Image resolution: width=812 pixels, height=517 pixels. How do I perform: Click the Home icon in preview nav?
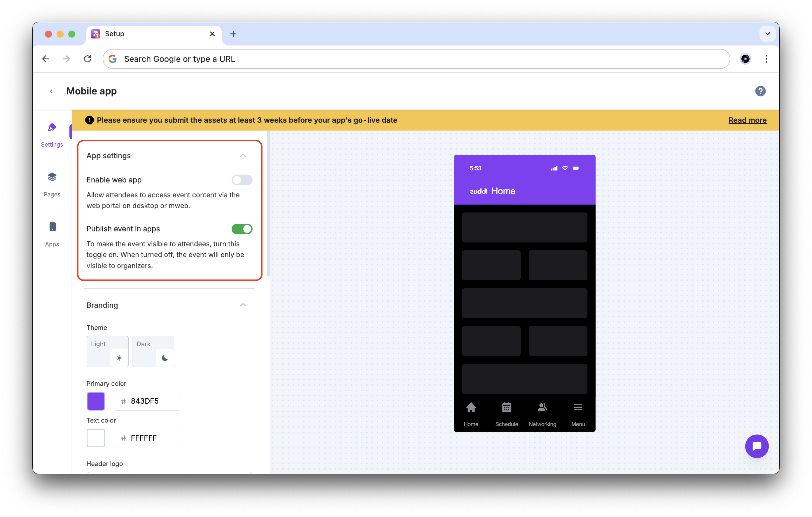click(471, 408)
